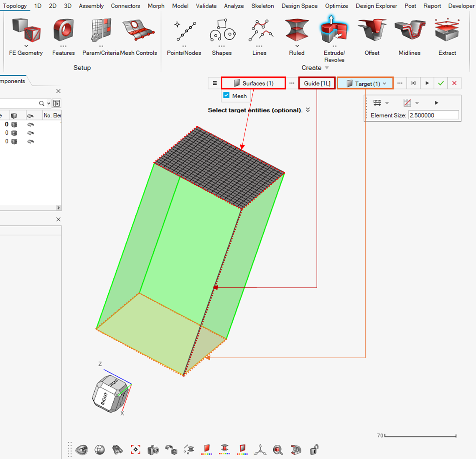This screenshot has width=476, height=459.
Task: Open the Target selector dropdown arrow
Action: click(x=384, y=84)
